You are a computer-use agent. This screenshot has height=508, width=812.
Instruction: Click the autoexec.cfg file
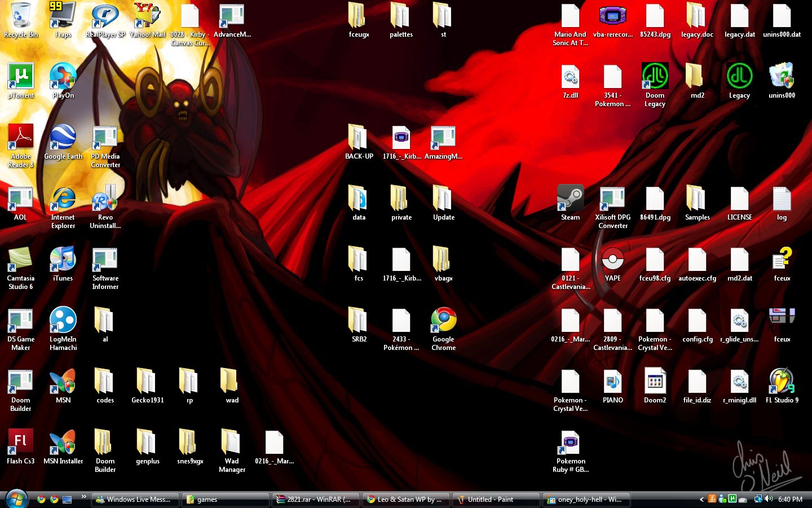tap(698, 264)
